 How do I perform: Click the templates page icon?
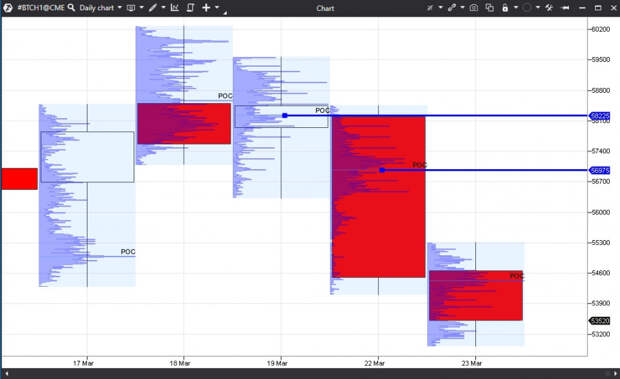point(190,8)
